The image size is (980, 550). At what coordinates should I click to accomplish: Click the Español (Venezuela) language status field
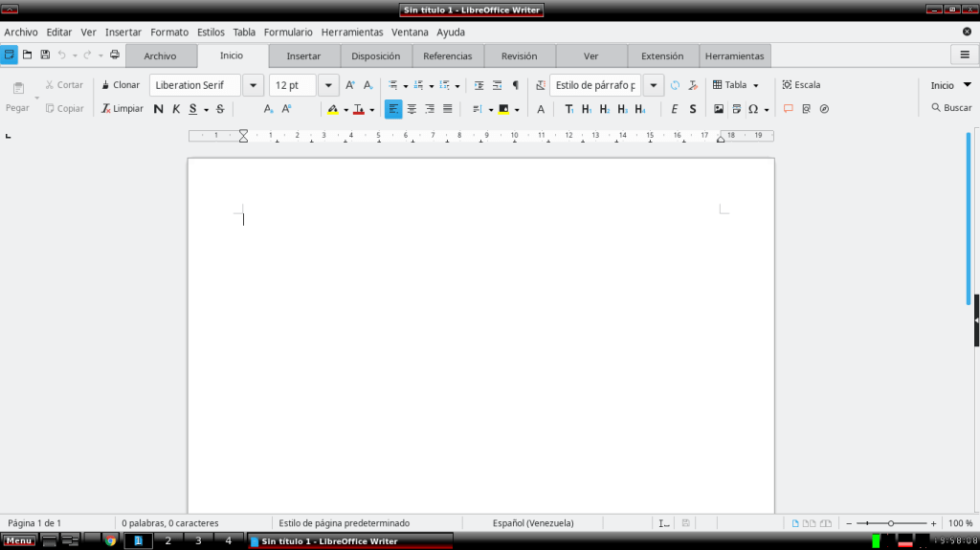click(x=533, y=523)
